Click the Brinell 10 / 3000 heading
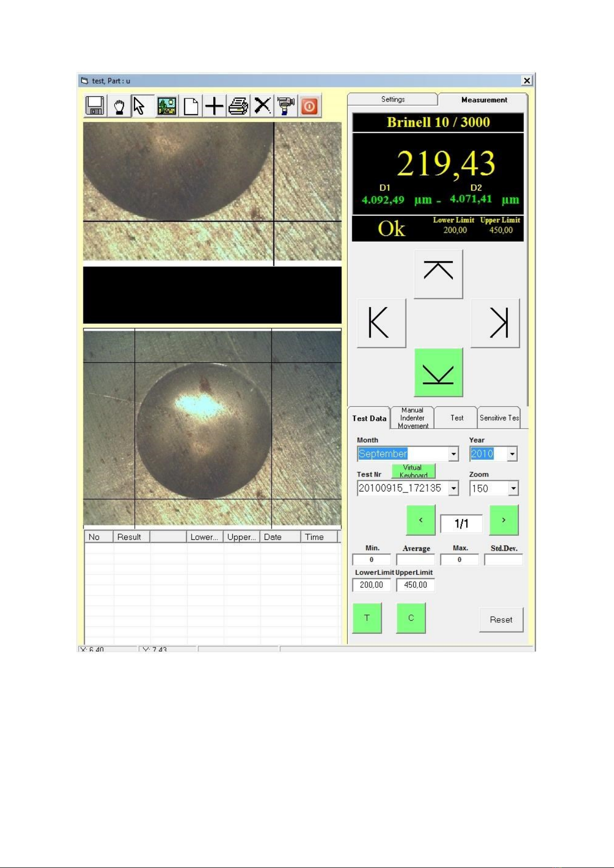Image resolution: width=614 pixels, height=868 pixels. click(438, 122)
